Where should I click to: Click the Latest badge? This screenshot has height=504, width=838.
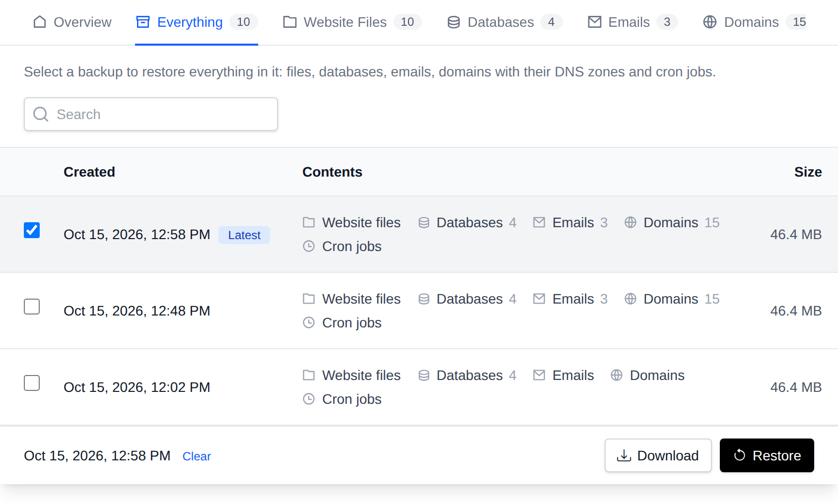pos(244,235)
